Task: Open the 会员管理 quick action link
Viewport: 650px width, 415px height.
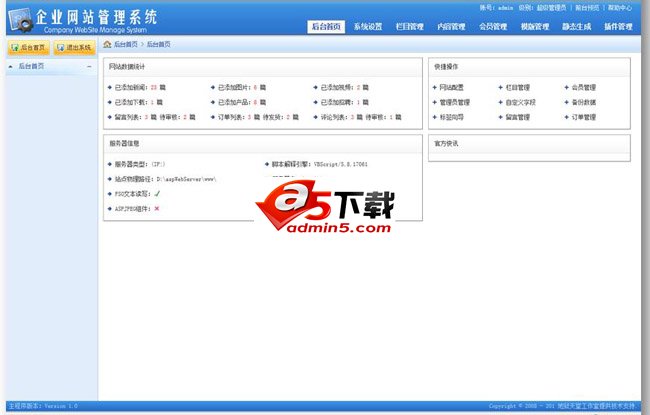Action: point(584,87)
